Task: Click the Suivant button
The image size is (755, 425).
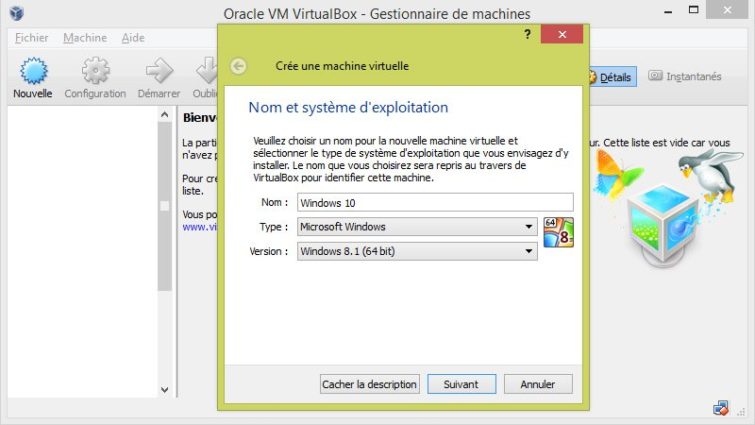Action: [x=461, y=384]
